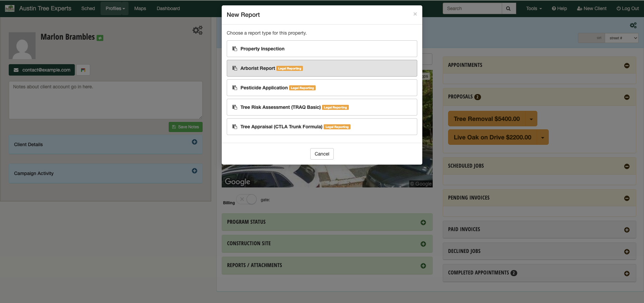
Task: Expand Campaign Activity plus icon
Action: [195, 171]
